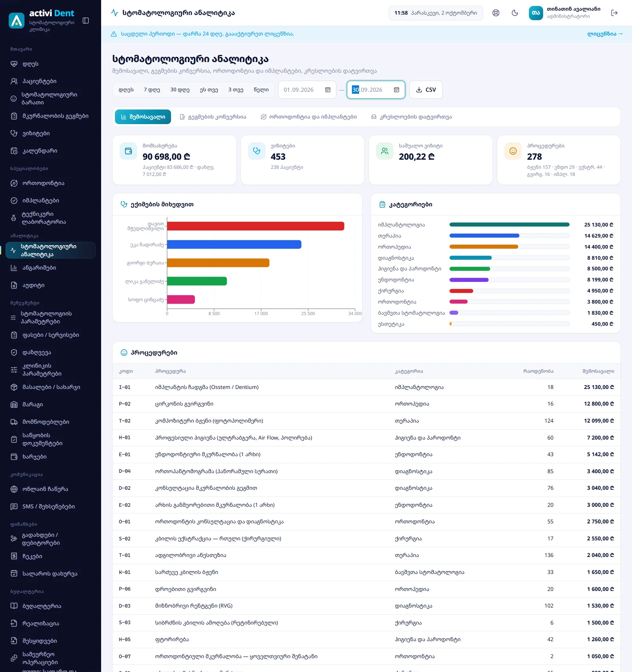Go to იმპლანტები sidebar item
This screenshot has width=632, height=672.
tap(51, 200)
